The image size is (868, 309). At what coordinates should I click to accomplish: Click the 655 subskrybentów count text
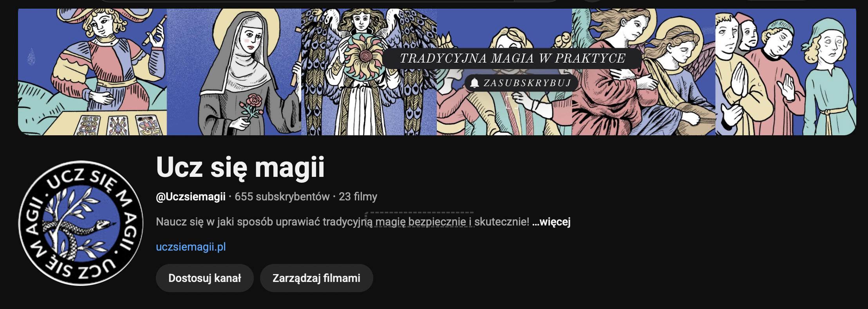(x=282, y=196)
